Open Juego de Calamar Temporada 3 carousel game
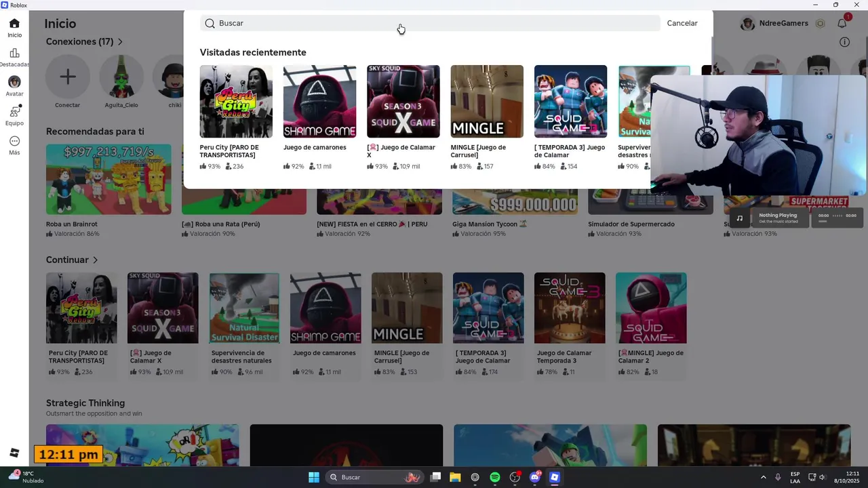 click(570, 308)
